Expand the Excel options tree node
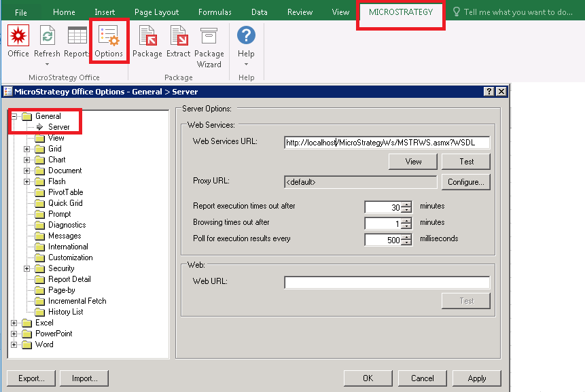The width and height of the screenshot is (585, 392). click(15, 323)
